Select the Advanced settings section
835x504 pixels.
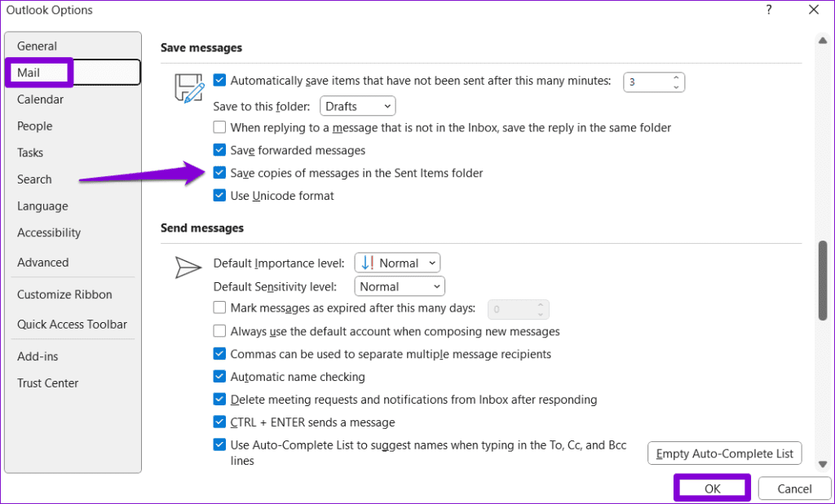(42, 262)
